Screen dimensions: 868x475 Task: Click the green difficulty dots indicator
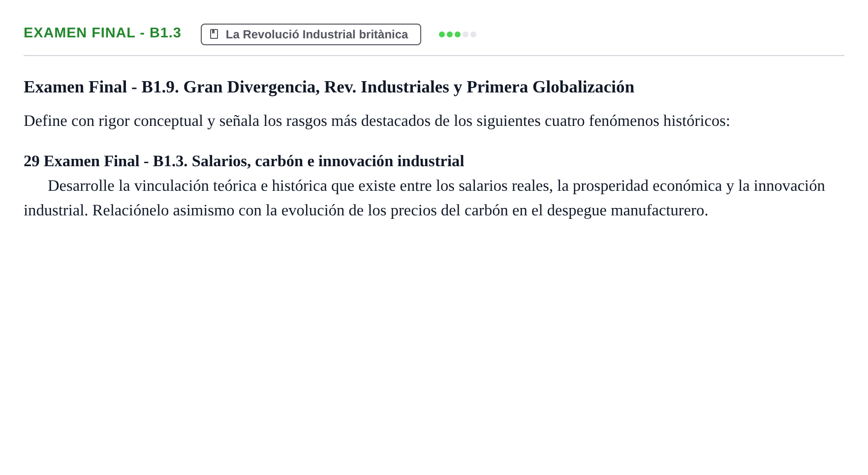point(458,34)
